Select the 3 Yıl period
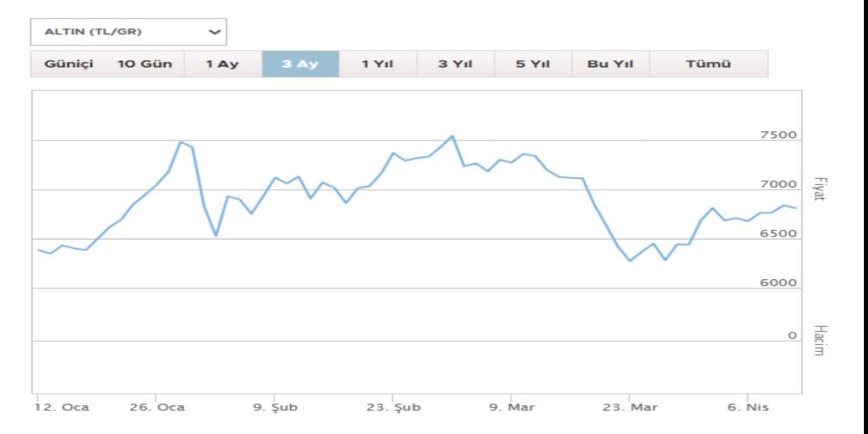 point(455,64)
